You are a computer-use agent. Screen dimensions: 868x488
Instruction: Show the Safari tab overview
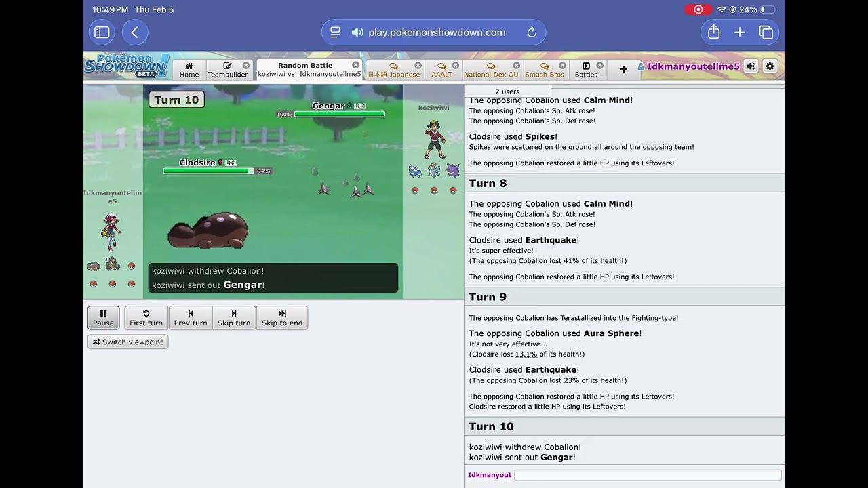[x=766, y=32]
